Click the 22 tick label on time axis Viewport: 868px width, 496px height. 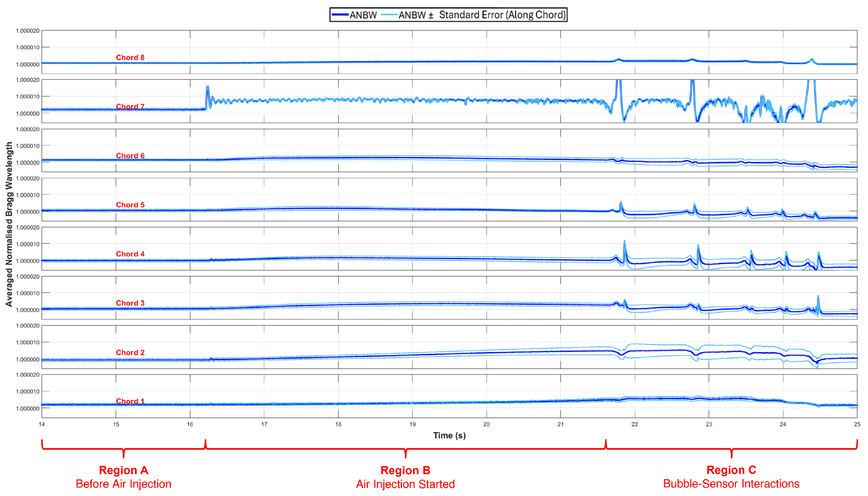[635, 424]
